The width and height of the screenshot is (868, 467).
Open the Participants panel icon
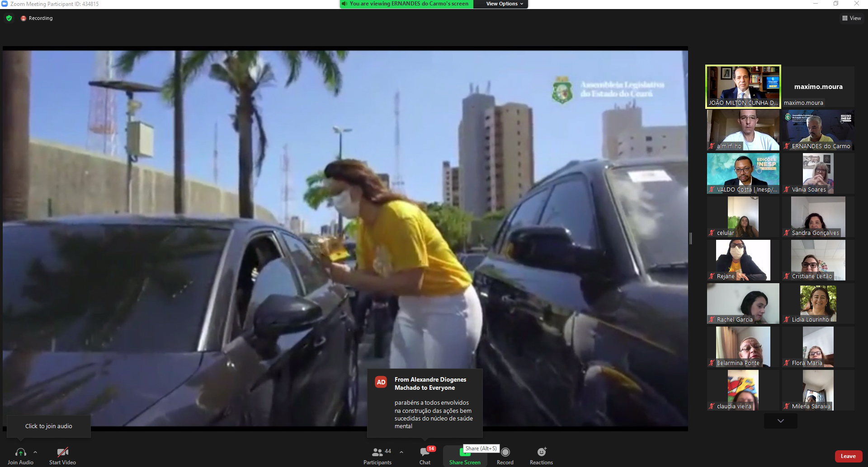click(x=377, y=452)
